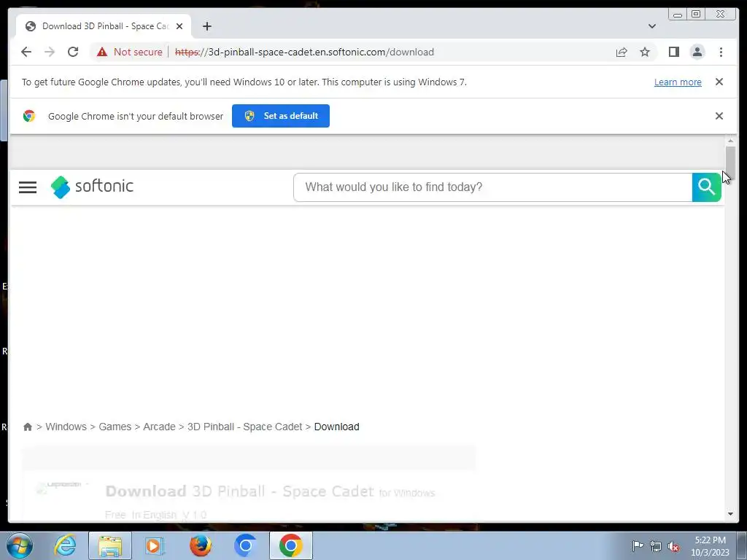Dismiss the Windows 10 update notice
747x560 pixels.
(719, 82)
